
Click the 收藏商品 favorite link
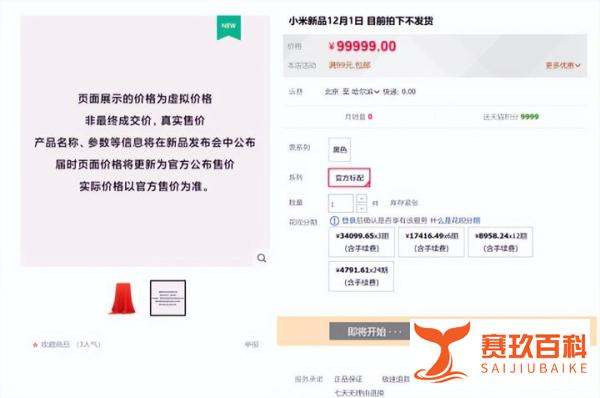point(55,344)
